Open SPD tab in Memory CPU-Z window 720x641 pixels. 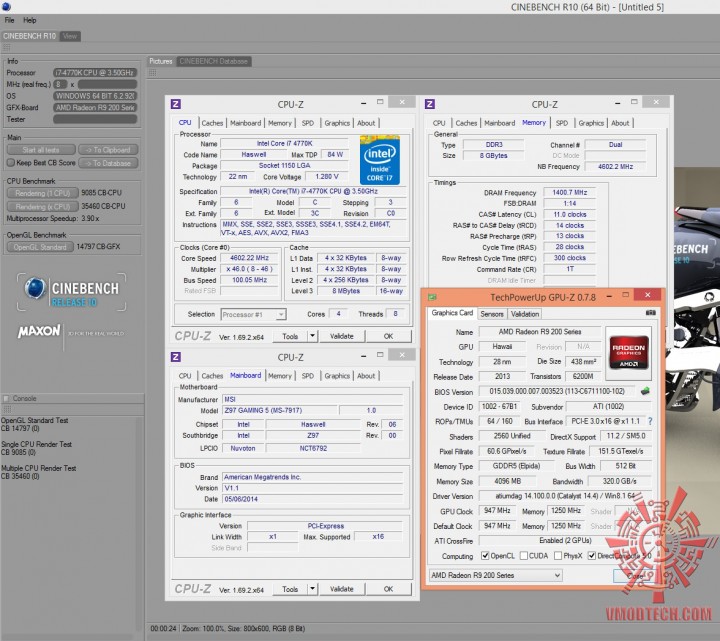click(562, 123)
